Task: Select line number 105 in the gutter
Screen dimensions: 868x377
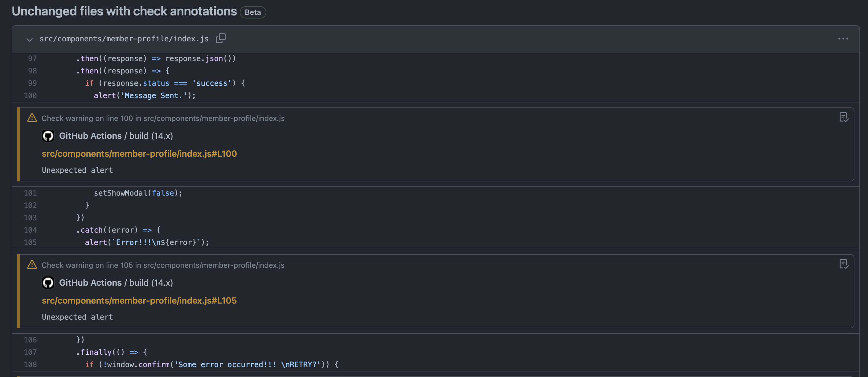Action: coord(30,242)
